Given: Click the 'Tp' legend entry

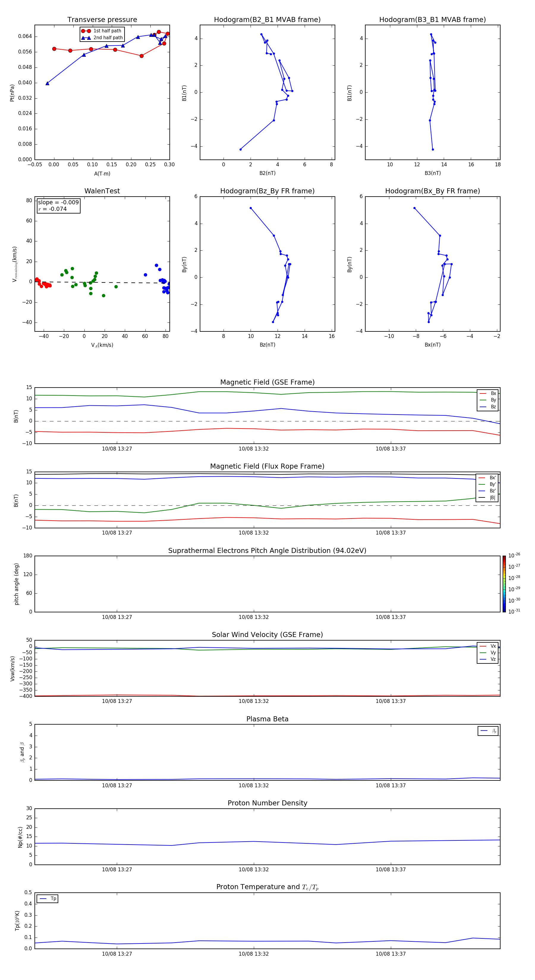Looking at the screenshot, I should coord(47,899).
